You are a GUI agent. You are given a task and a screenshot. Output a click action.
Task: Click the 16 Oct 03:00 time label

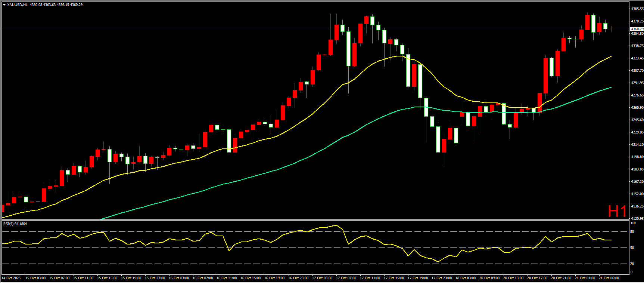(179, 278)
